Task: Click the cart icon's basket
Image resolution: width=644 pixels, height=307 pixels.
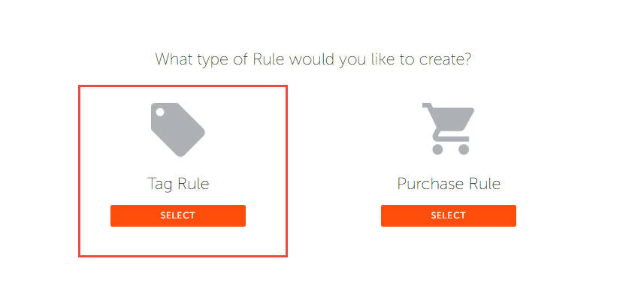Action: point(453,119)
